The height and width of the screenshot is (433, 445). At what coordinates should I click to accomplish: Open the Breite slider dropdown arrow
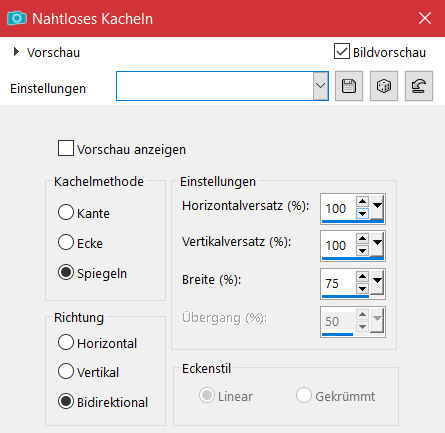click(377, 282)
